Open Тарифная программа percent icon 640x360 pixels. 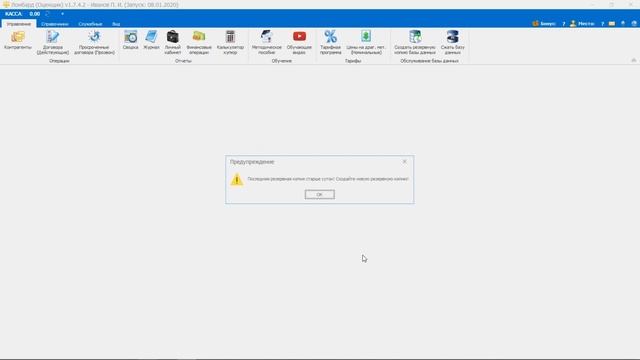point(331,42)
